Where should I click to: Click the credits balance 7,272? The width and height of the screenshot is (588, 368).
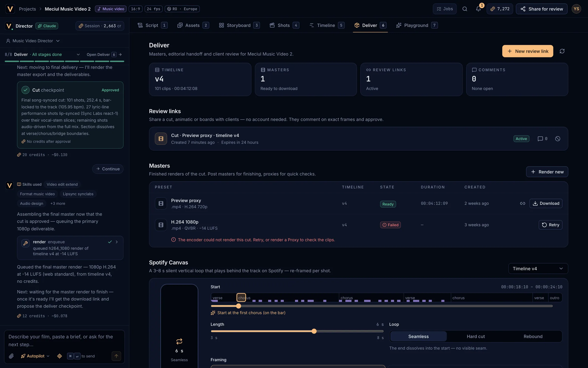(500, 9)
